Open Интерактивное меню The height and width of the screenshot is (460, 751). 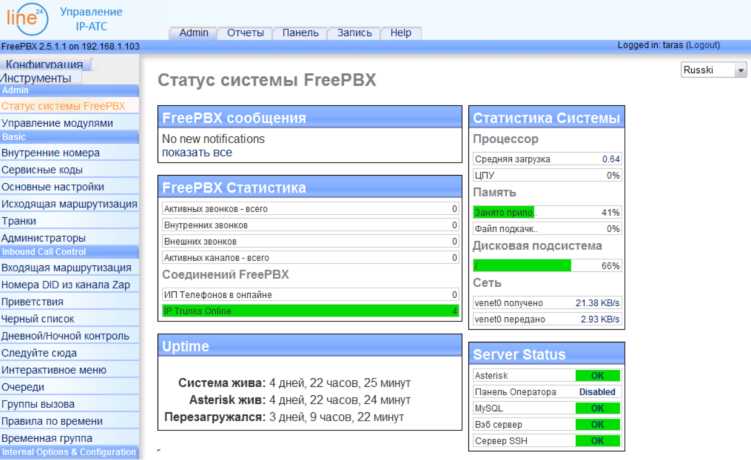[x=54, y=370]
